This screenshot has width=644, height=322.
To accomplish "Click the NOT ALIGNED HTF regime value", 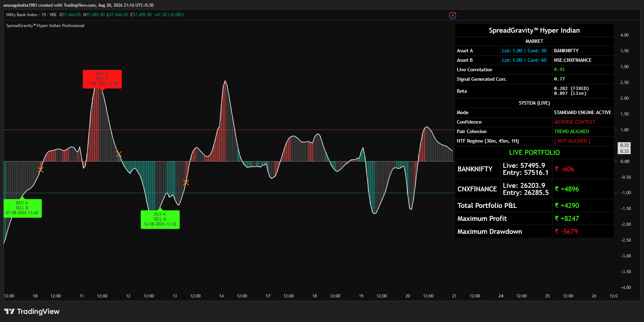I will [572, 141].
